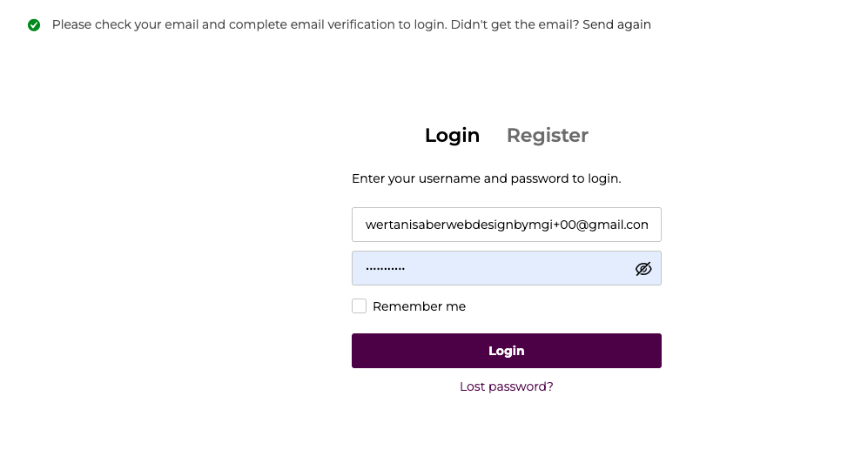Select the Login tab heading
The width and height of the screenshot is (868, 450).
452,136
